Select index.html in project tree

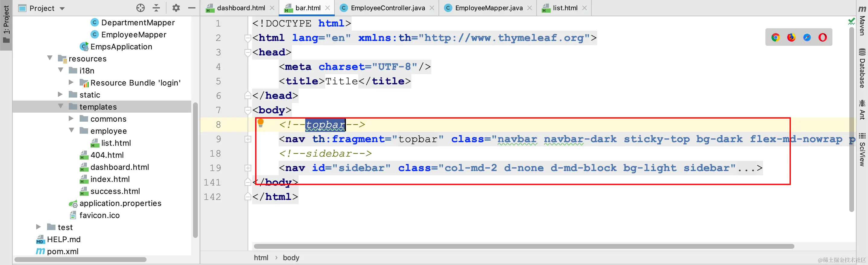coord(105,179)
